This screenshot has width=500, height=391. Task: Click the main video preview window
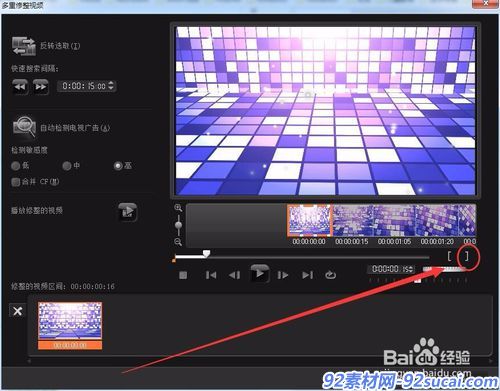[x=325, y=111]
